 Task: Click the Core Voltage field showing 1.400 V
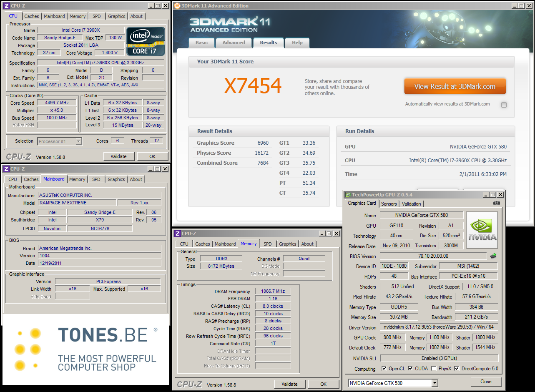coord(110,53)
